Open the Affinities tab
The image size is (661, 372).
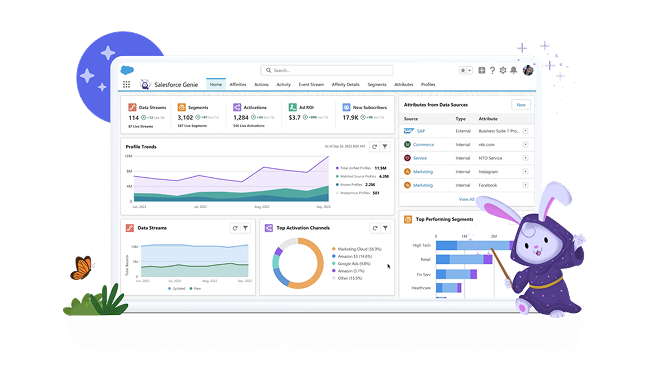pos(238,84)
